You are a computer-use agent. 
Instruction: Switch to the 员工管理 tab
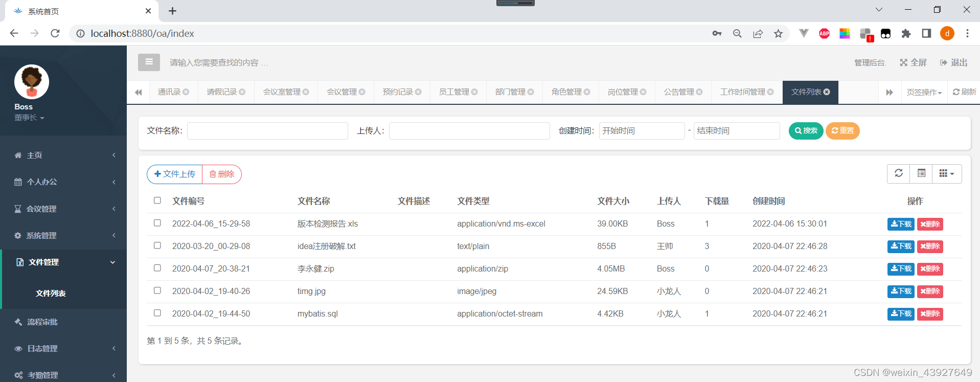pos(454,92)
